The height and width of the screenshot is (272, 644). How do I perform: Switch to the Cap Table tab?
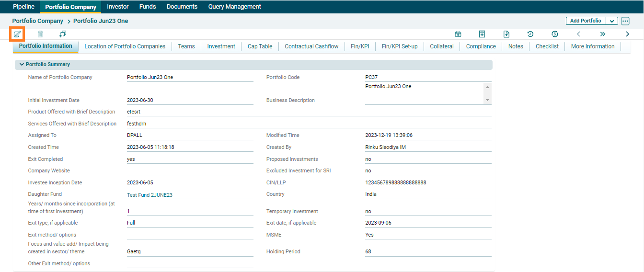(260, 46)
